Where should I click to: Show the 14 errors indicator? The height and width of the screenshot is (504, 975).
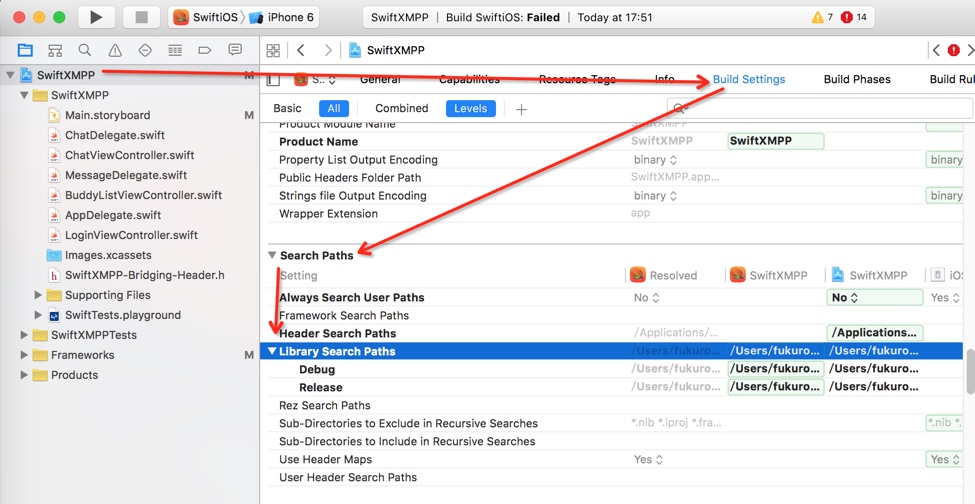point(853,17)
